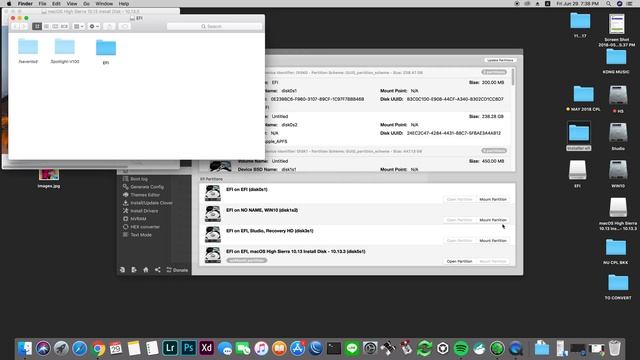Open the NVRAM tool in sidebar
This screenshot has height=360, width=640.
point(134,219)
